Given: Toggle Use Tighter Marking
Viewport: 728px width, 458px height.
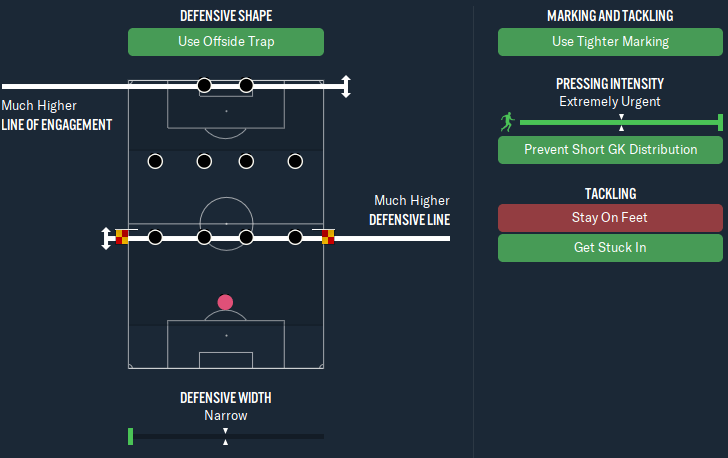Looking at the screenshot, I should (610, 42).
